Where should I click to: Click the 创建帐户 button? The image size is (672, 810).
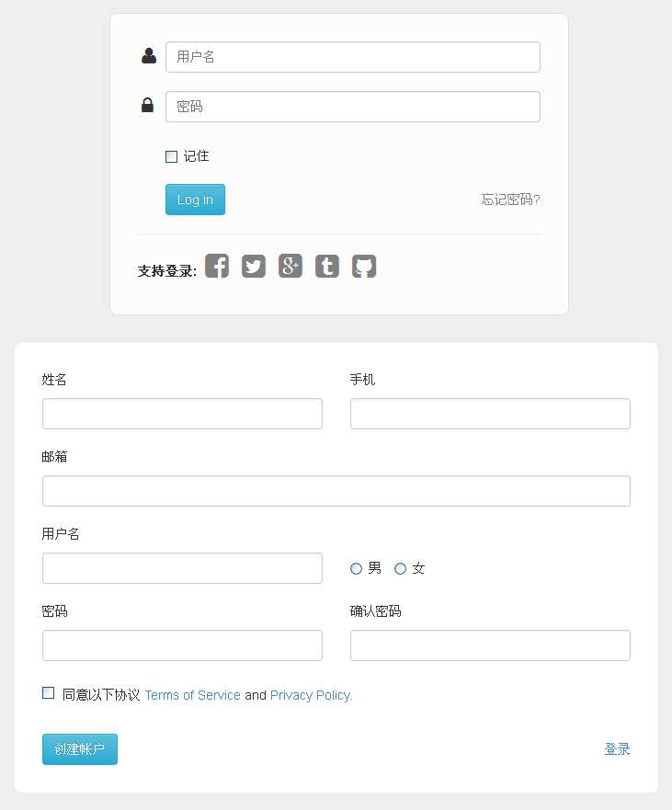[x=80, y=749]
